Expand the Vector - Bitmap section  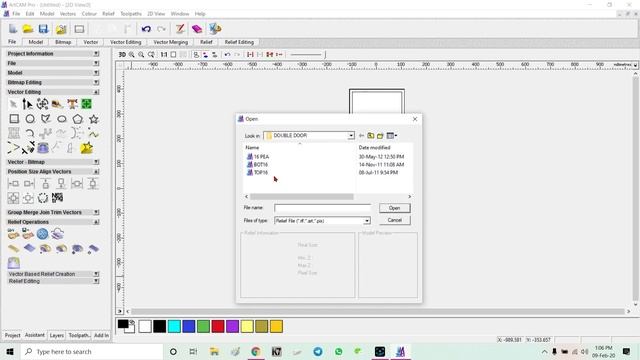96,162
